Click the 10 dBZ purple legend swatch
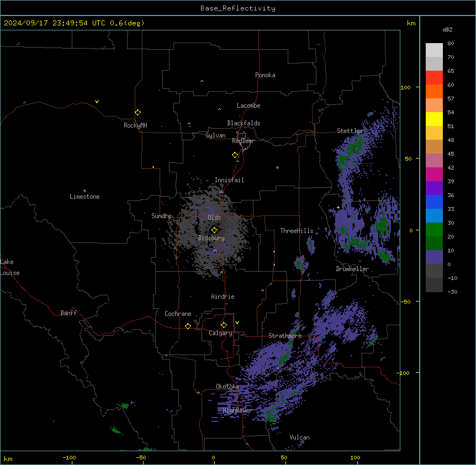The width and height of the screenshot is (476, 465). point(434,257)
